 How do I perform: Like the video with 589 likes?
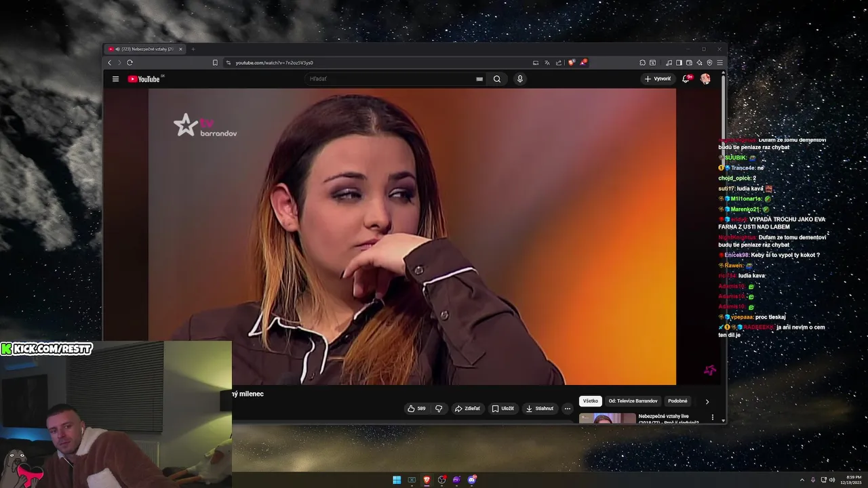tap(416, 409)
